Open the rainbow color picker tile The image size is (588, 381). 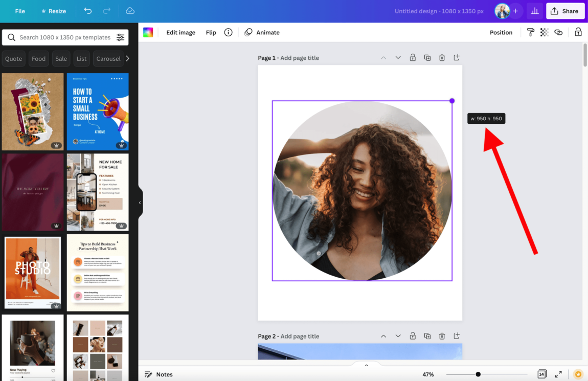coord(148,32)
